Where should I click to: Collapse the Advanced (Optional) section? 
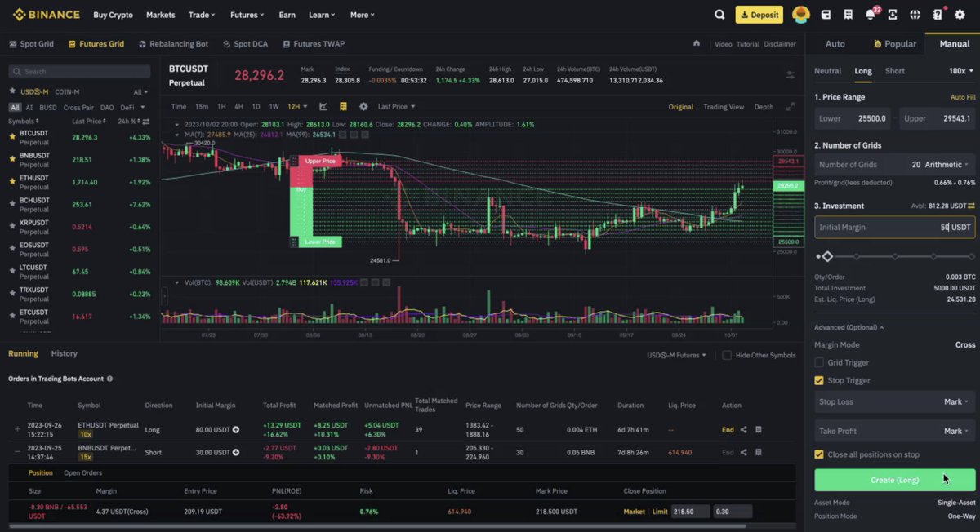[849, 327]
